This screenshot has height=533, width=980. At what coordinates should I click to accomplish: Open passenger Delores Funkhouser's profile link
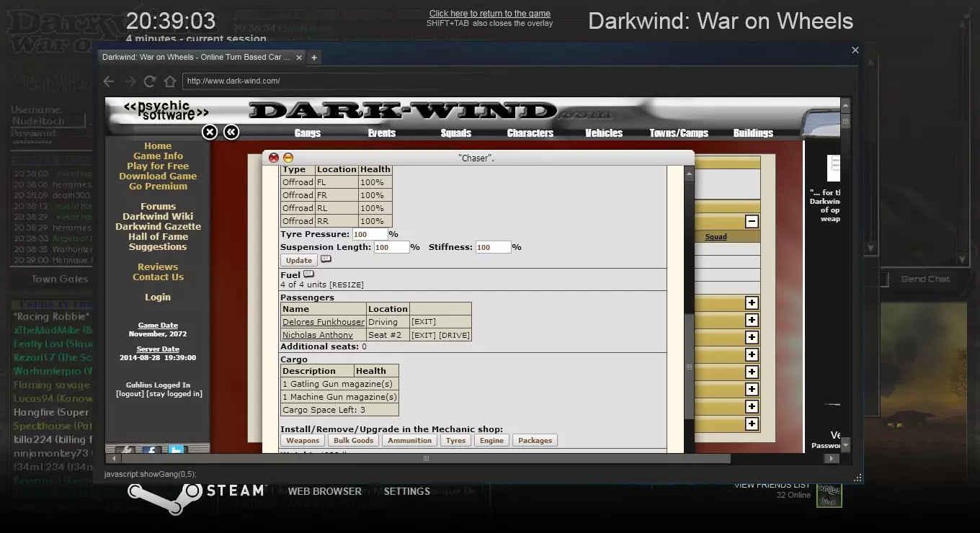tap(324, 322)
